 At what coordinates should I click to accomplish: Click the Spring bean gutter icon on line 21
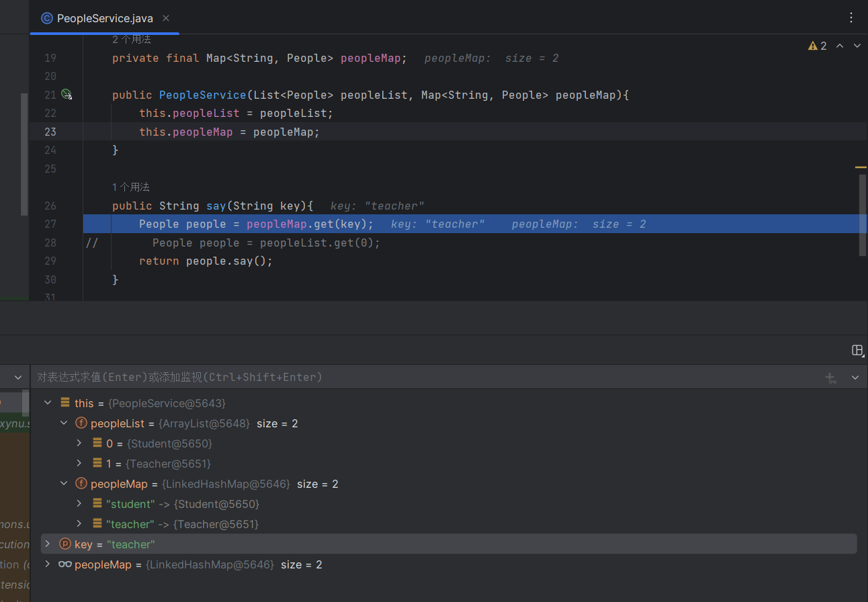pos(67,95)
